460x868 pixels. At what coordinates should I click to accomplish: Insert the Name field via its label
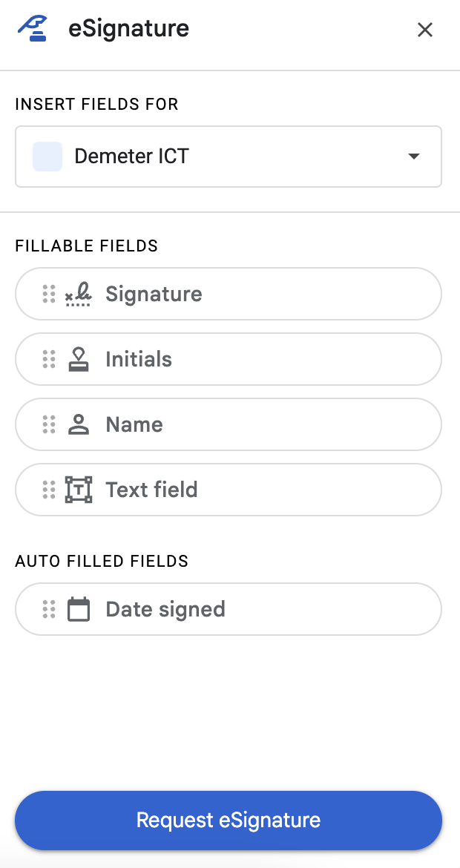pyautogui.click(x=134, y=424)
